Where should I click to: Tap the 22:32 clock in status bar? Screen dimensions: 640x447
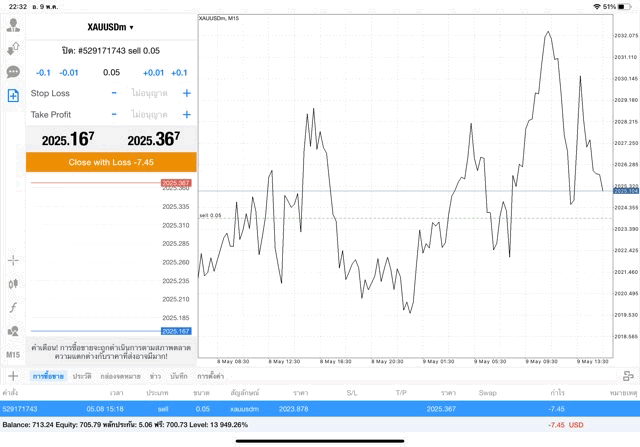(18, 7)
